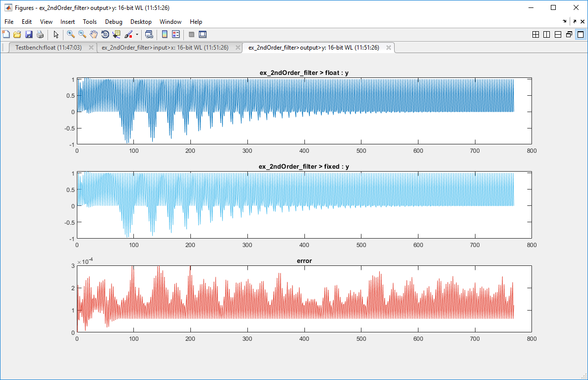Tile figures in left/right split layout
This screenshot has height=380, width=588.
pyautogui.click(x=546, y=34)
